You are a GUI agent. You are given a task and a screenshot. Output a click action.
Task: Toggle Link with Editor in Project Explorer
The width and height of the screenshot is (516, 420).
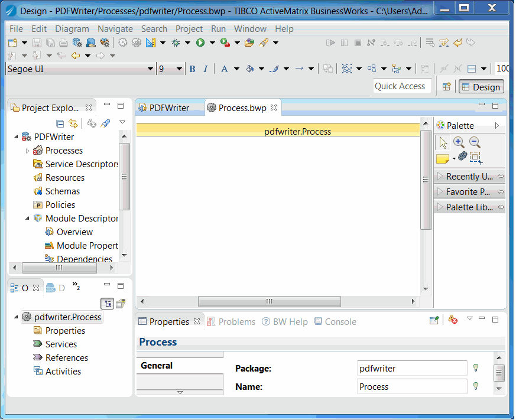73,123
